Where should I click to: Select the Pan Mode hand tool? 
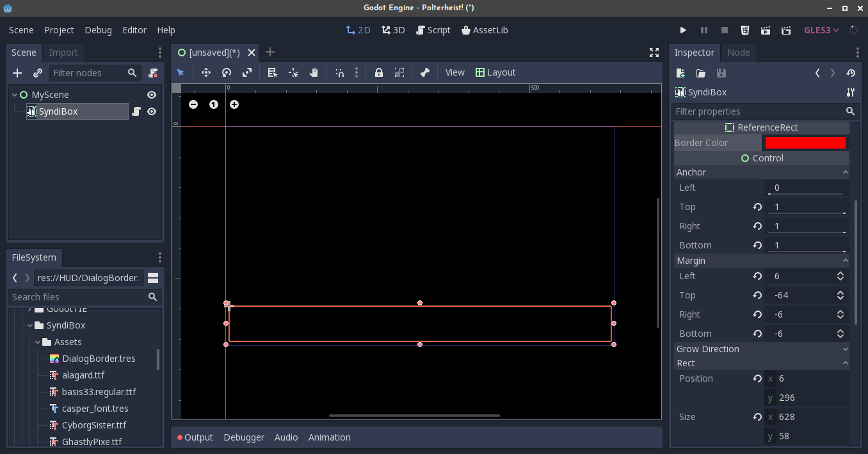(x=314, y=72)
